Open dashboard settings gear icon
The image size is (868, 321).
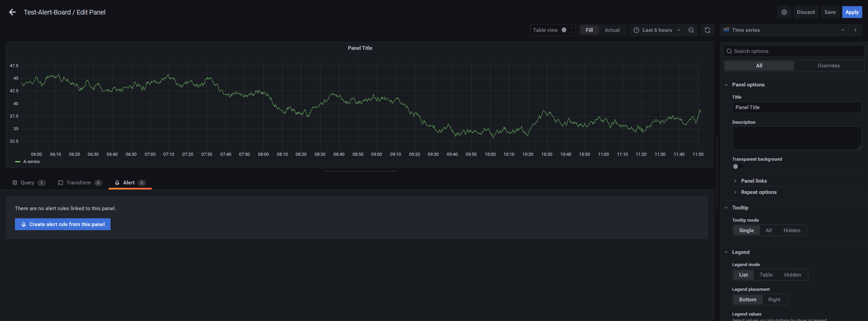[784, 12]
